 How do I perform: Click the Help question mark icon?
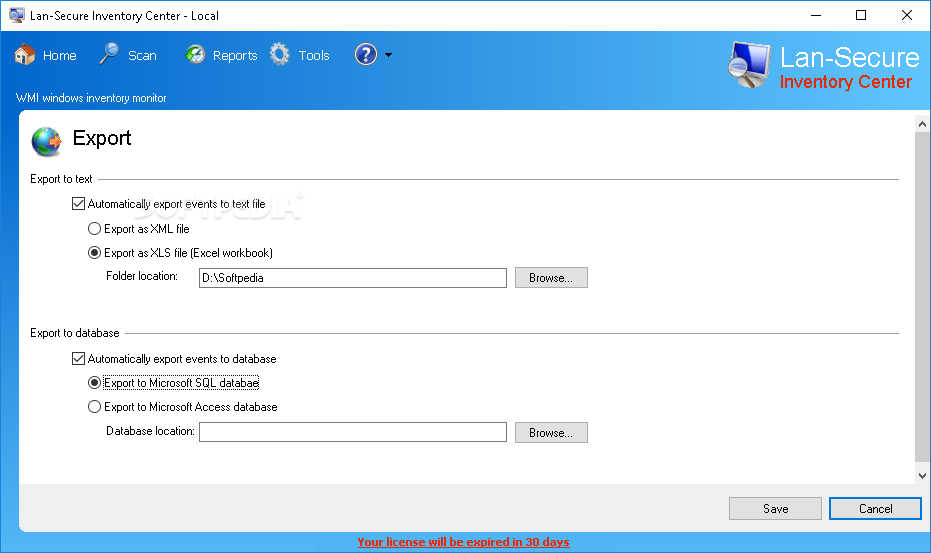tap(366, 55)
